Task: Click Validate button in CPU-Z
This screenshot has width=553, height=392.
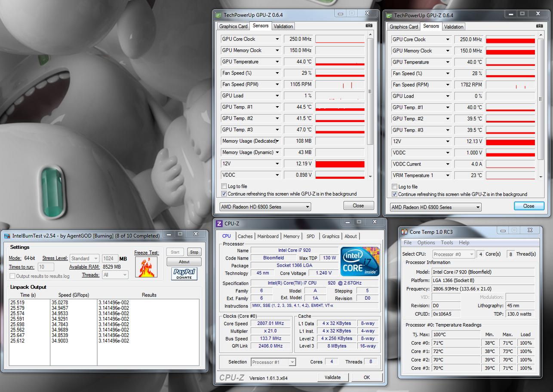Action: [x=332, y=377]
